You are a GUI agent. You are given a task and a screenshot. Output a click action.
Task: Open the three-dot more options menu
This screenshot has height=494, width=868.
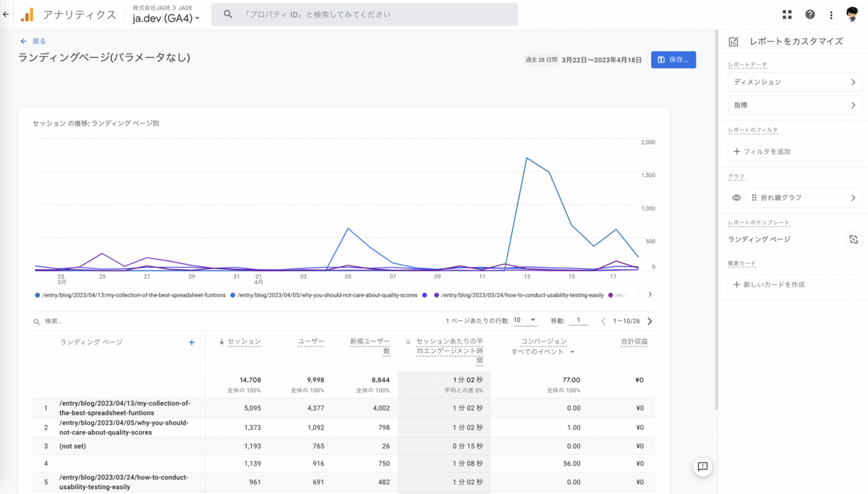[x=831, y=14]
